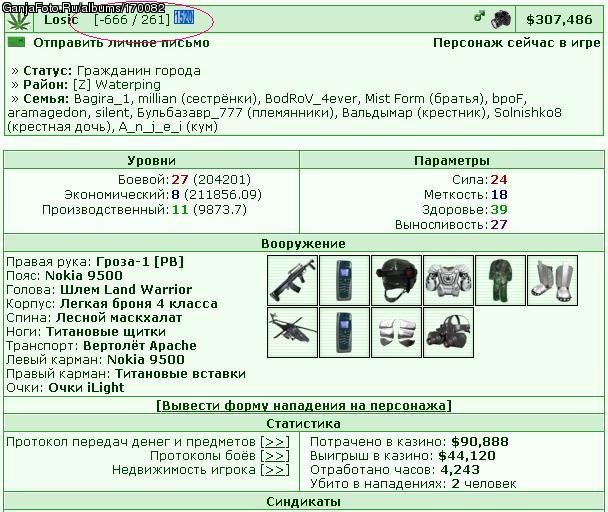This screenshot has width=608, height=512.
Task: Click the Синдикаты section header
Action: (304, 502)
